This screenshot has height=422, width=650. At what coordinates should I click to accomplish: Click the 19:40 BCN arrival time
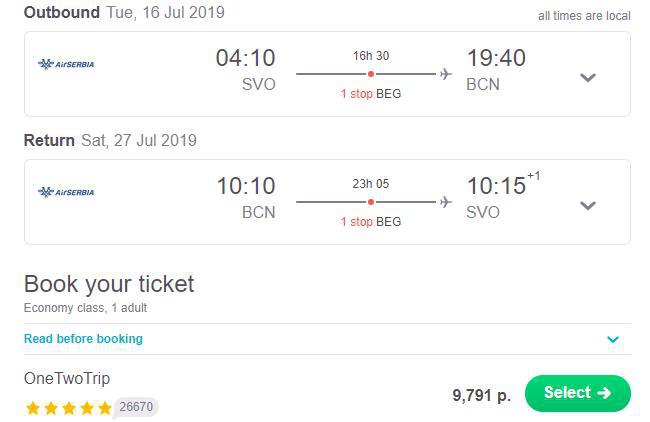(496, 70)
